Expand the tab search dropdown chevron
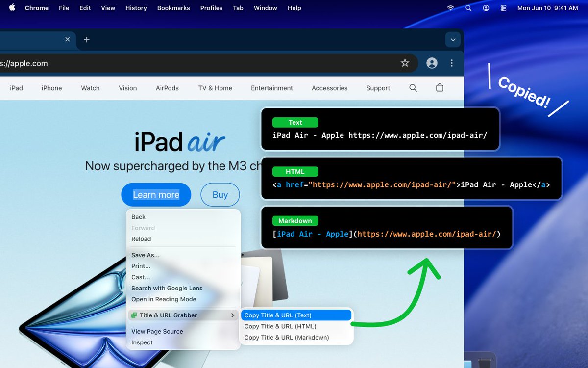Image resolution: width=588 pixels, height=368 pixels. point(453,40)
